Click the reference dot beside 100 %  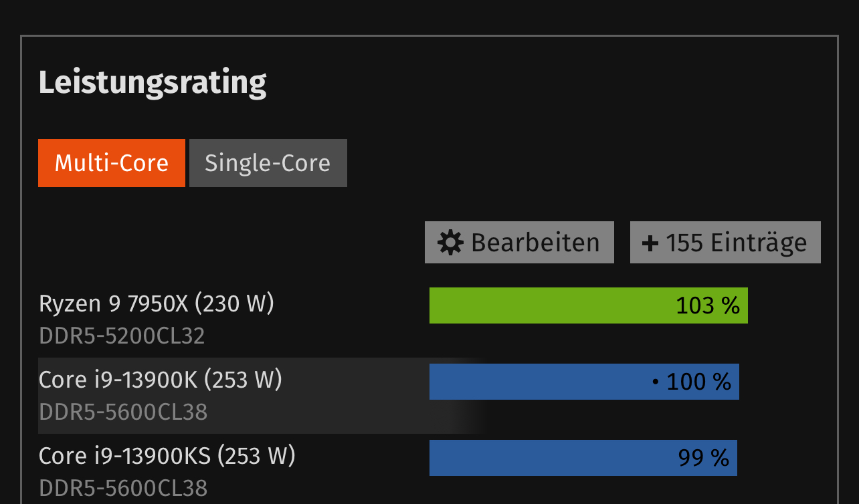point(656,382)
